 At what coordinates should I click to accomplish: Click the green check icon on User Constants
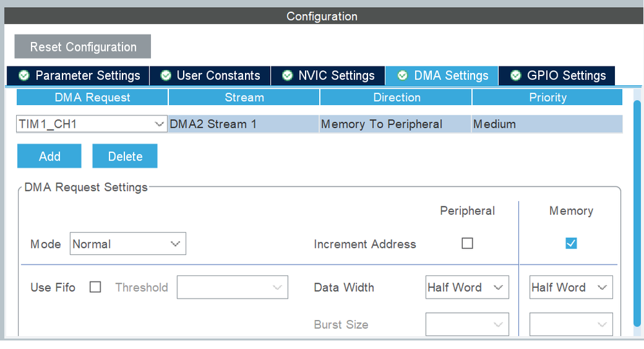[x=166, y=75]
